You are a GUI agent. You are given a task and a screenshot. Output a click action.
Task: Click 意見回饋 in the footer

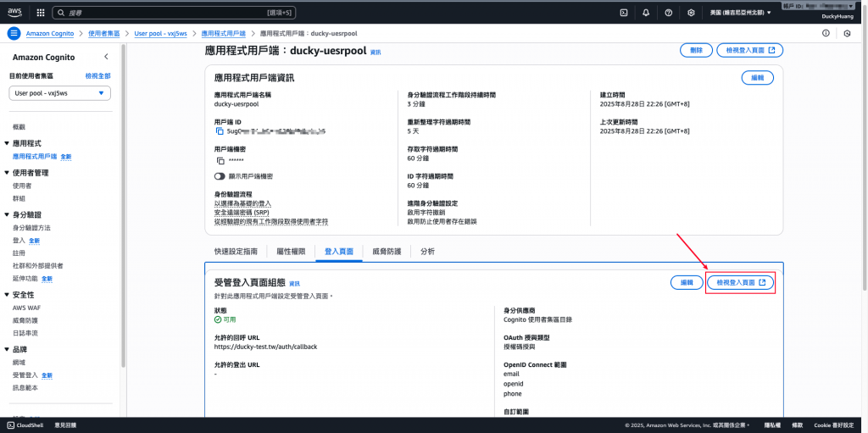[x=65, y=425]
